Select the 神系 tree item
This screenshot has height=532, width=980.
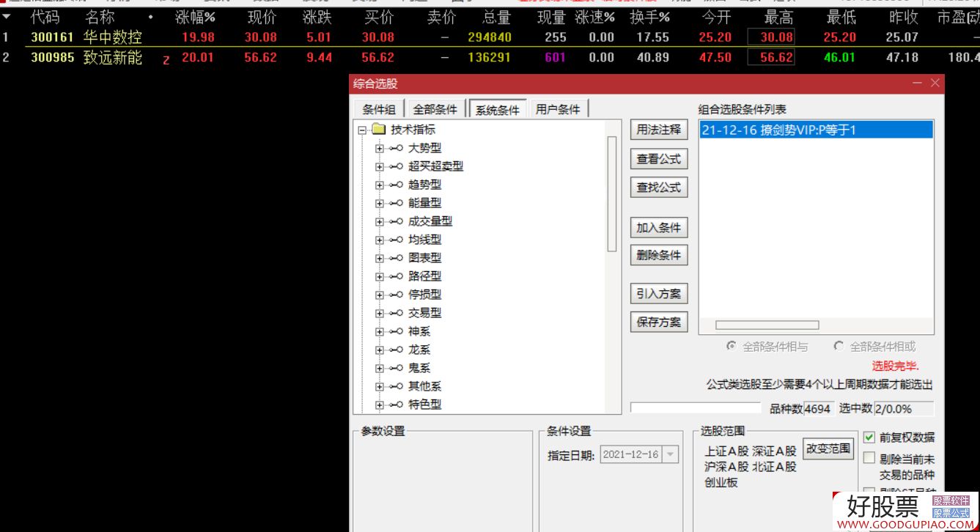(x=419, y=331)
